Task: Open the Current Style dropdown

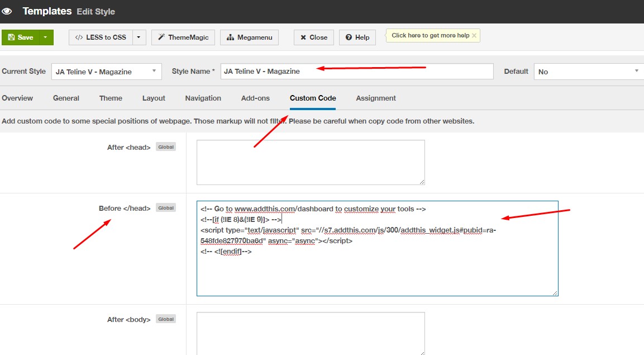Action: click(106, 72)
